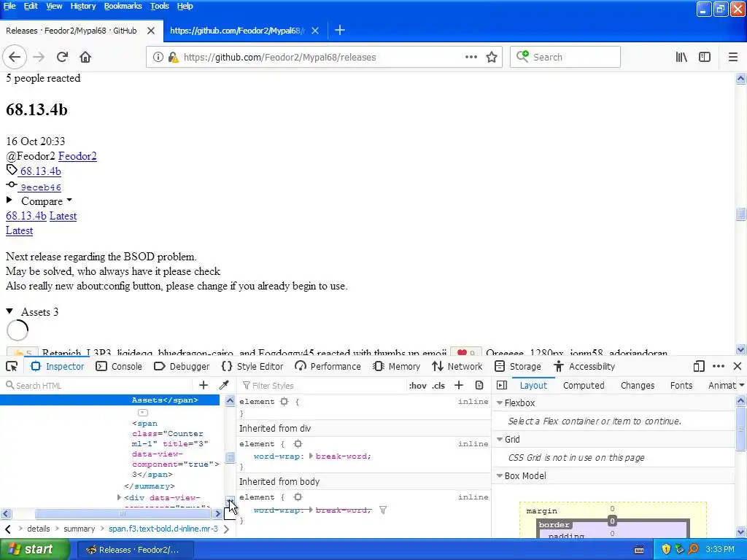This screenshot has width=747, height=560.
Task: Open the Library icon in the toolbar
Action: (x=681, y=57)
